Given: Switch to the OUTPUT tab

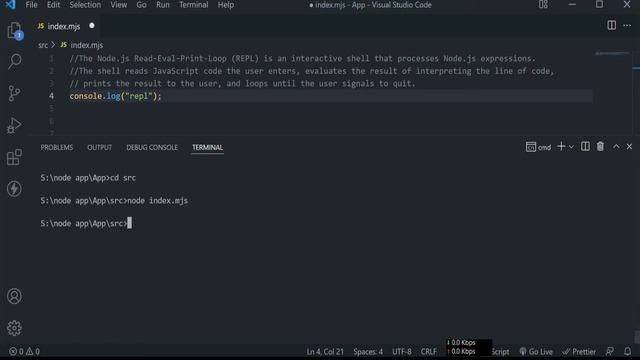Looking at the screenshot, I should click(x=100, y=147).
